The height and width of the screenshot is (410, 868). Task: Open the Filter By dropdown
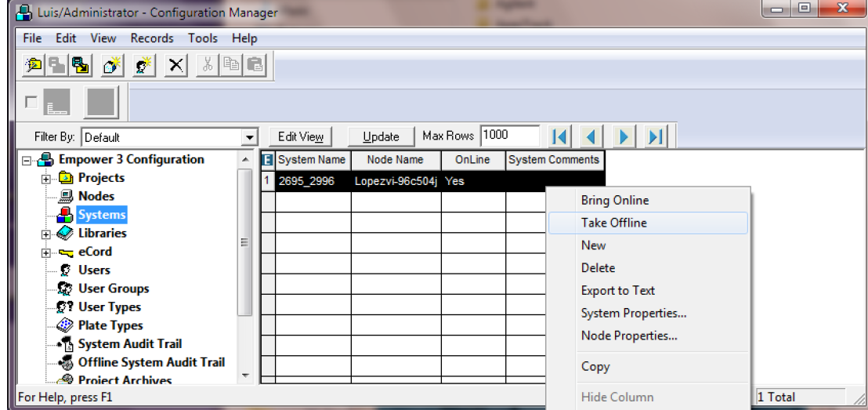(x=250, y=137)
